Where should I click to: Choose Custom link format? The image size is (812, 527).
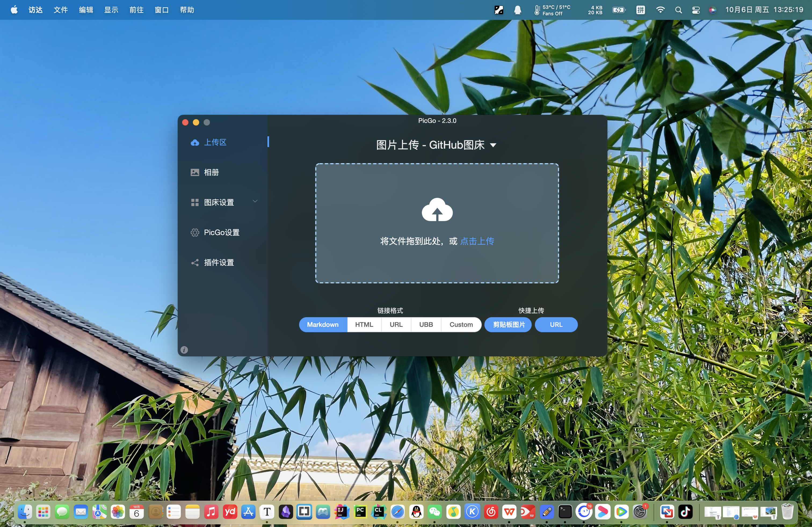coord(461,324)
